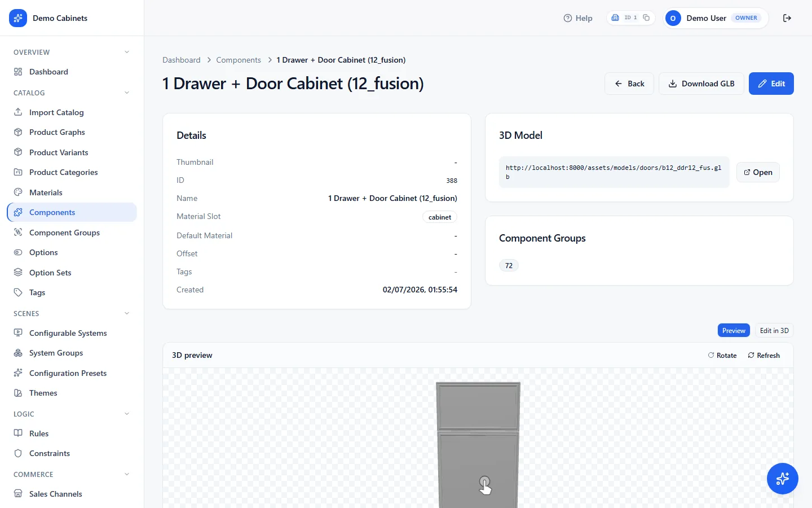Click the Demo Cabinets logo icon
The image size is (812, 508).
tap(18, 18)
